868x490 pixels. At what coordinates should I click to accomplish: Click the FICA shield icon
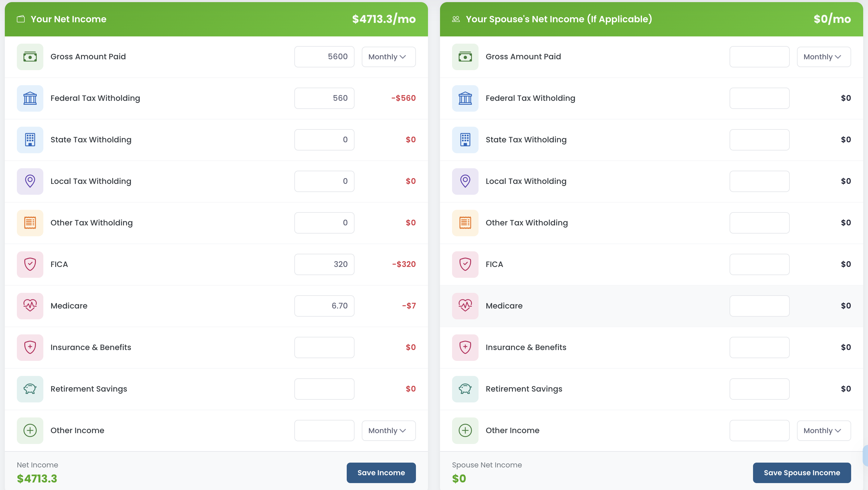[x=30, y=264]
